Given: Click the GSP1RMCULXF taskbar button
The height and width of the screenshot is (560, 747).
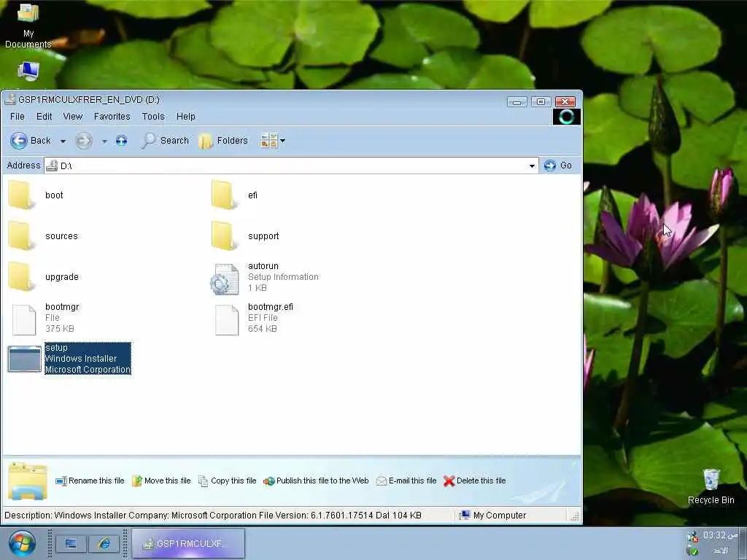Looking at the screenshot, I should point(187,543).
